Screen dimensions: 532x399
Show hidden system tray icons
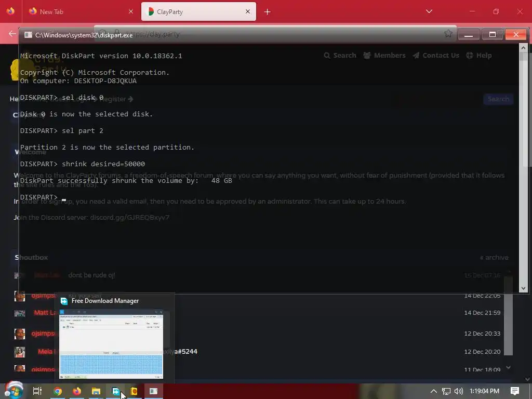[434, 391]
